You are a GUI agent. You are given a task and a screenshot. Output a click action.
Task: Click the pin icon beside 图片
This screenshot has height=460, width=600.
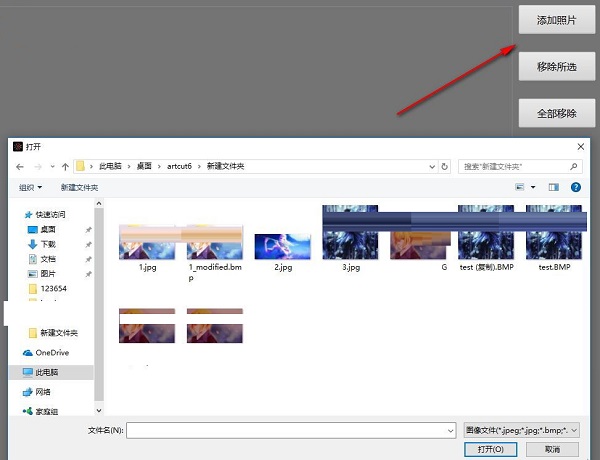[88, 274]
